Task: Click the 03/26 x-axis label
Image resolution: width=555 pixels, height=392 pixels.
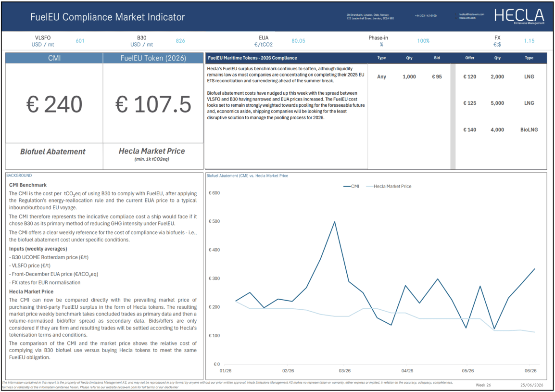Action: pos(345,371)
